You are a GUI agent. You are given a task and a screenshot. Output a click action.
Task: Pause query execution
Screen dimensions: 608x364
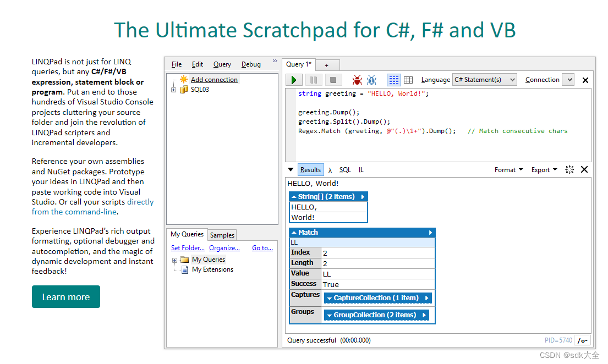313,80
